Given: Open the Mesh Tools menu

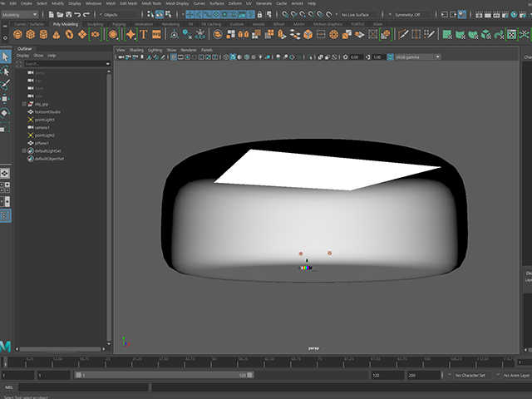Looking at the screenshot, I should pyautogui.click(x=151, y=3).
